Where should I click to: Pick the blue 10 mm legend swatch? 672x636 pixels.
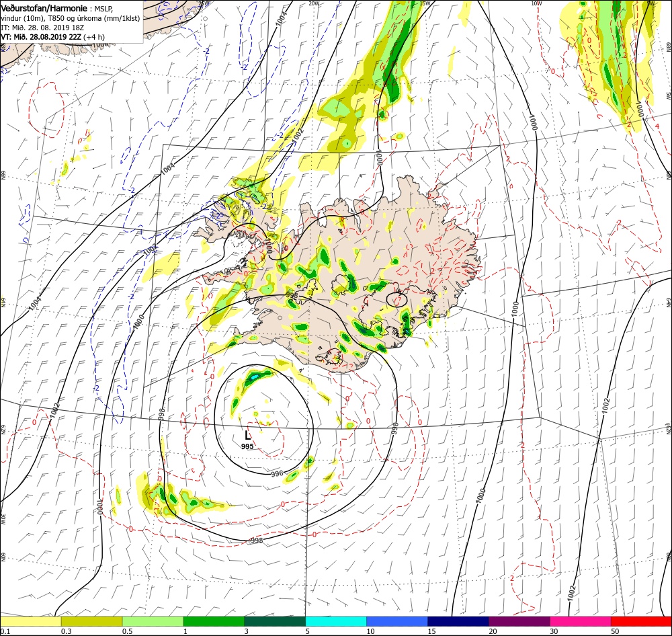click(397, 621)
